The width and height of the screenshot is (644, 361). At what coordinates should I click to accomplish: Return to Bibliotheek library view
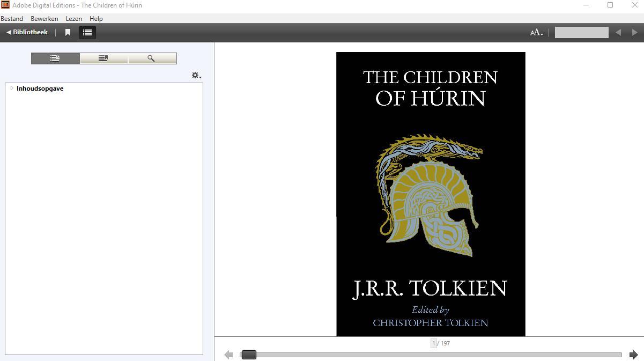(x=27, y=32)
